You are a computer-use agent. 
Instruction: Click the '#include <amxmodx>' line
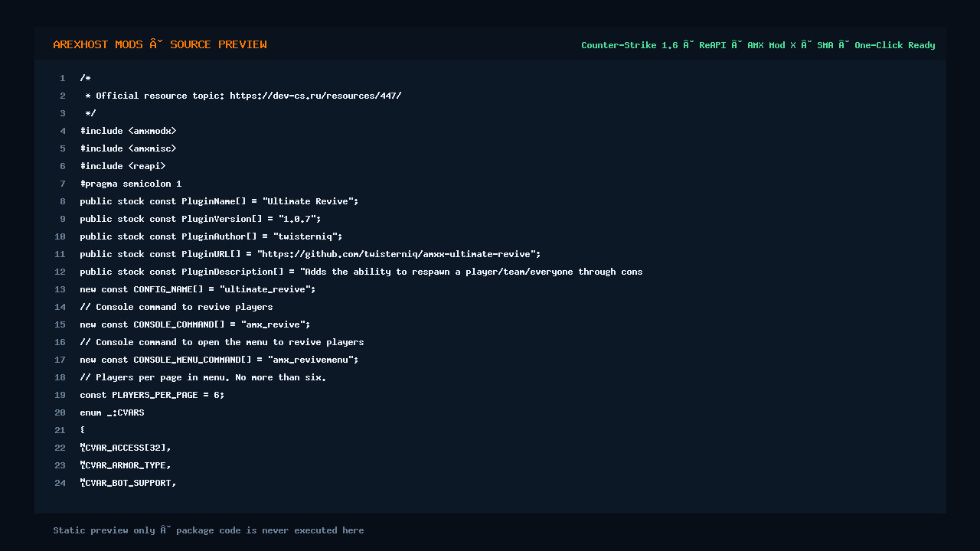(x=128, y=131)
